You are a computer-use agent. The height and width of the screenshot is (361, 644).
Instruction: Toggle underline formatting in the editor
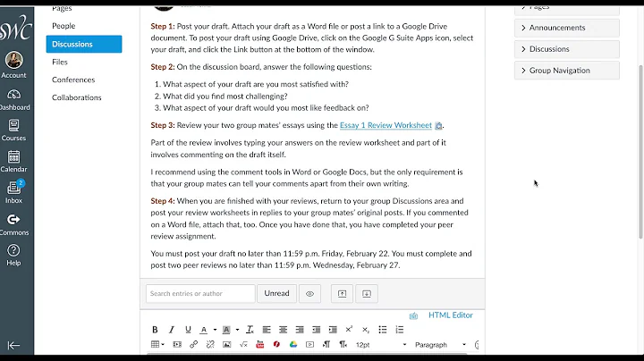[x=188, y=330]
